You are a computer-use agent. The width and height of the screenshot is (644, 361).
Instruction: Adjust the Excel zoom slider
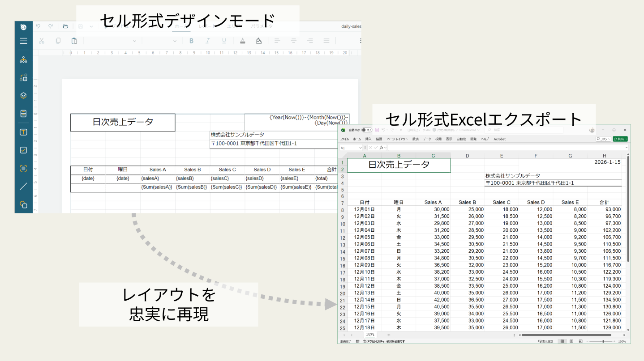[x=602, y=341]
